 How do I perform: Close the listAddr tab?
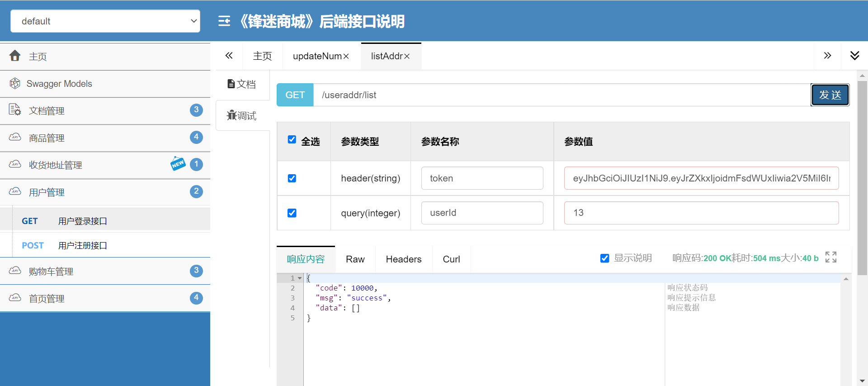click(407, 56)
